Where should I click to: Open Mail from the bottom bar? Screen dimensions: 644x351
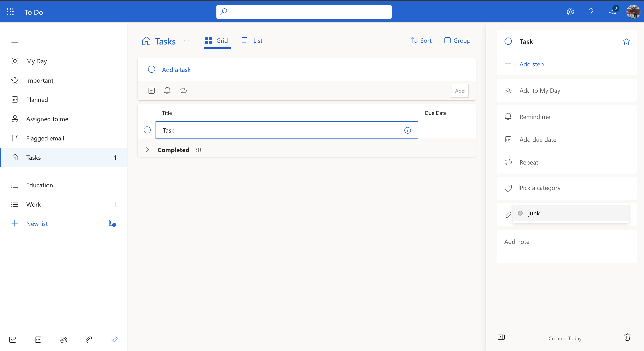[13, 340]
